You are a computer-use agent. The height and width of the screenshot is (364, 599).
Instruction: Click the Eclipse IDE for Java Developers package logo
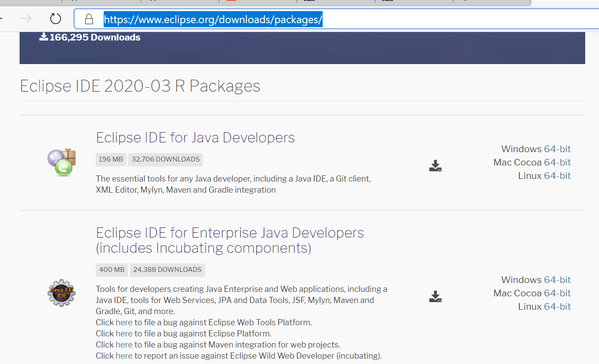[61, 162]
